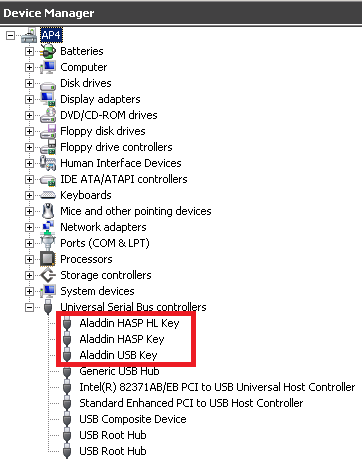Image resolution: width=362 pixels, height=465 pixels.
Task: Select the Generic USB Hub entry
Action: coord(119,371)
